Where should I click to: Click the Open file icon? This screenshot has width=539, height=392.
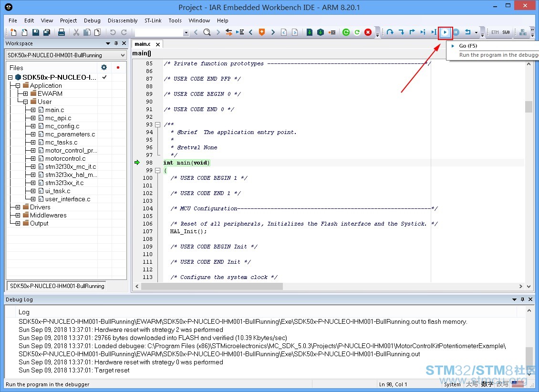point(24,32)
